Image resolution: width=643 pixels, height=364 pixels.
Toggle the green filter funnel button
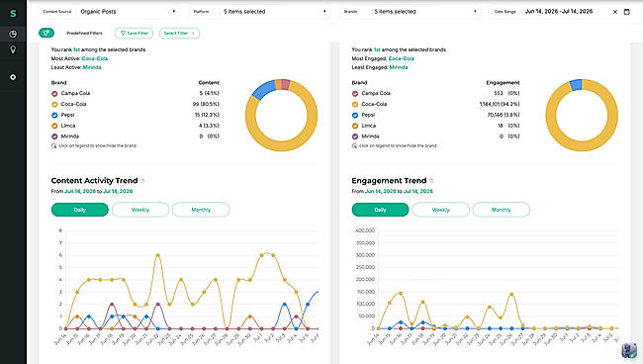(x=46, y=33)
